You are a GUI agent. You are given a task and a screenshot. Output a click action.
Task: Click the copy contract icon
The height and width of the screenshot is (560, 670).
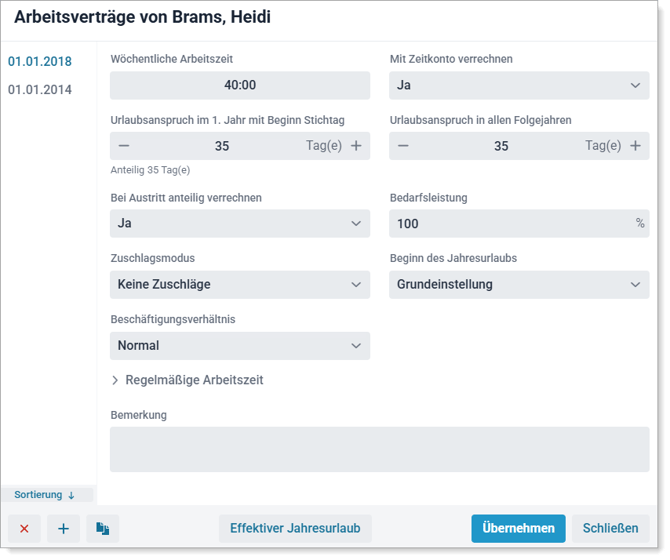coord(102,528)
